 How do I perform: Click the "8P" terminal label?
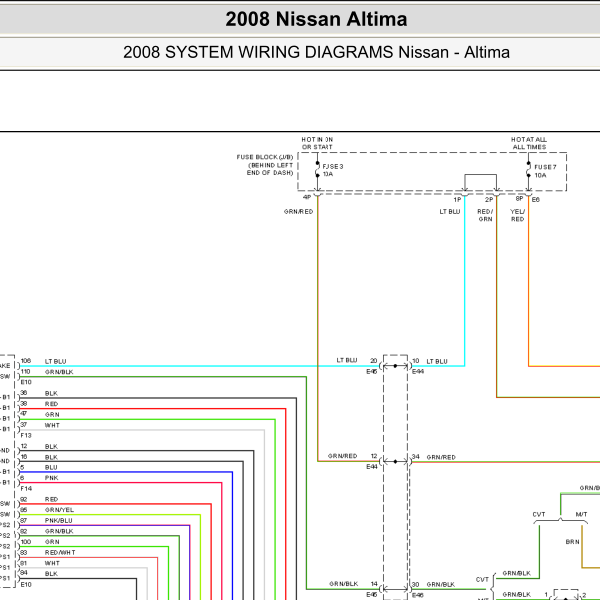pyautogui.click(x=519, y=199)
